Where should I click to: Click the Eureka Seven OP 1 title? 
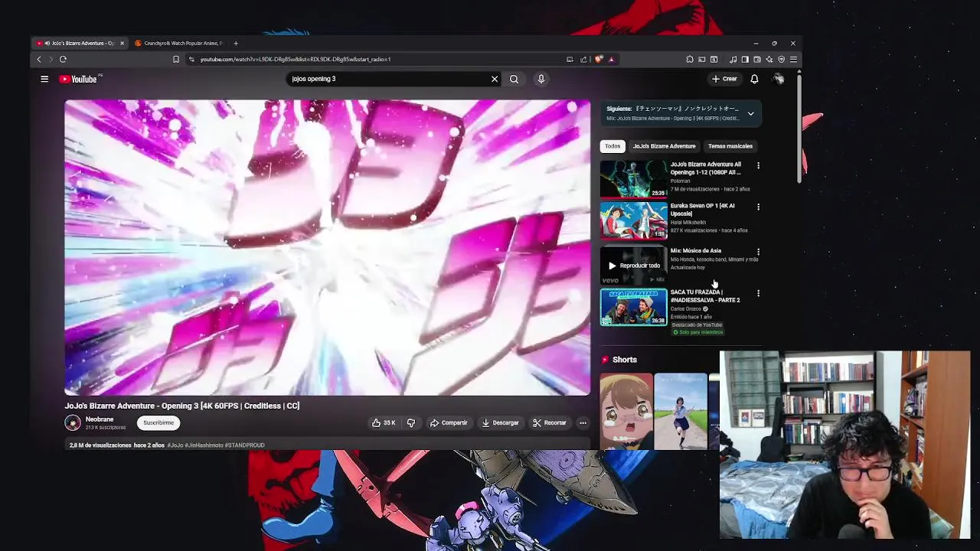(x=702, y=210)
